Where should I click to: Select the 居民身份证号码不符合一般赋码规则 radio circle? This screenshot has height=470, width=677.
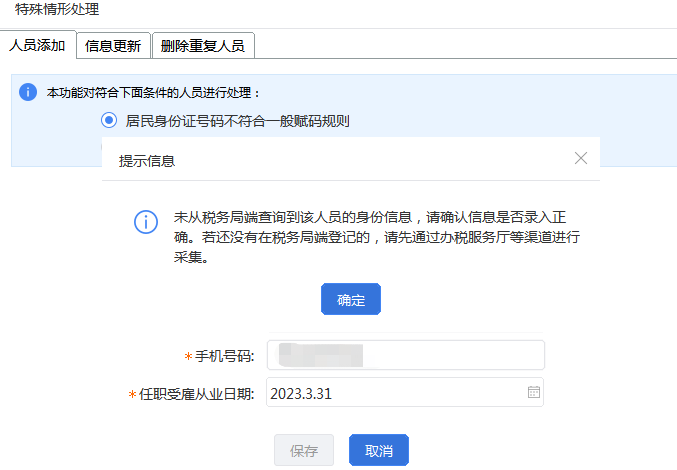108,121
